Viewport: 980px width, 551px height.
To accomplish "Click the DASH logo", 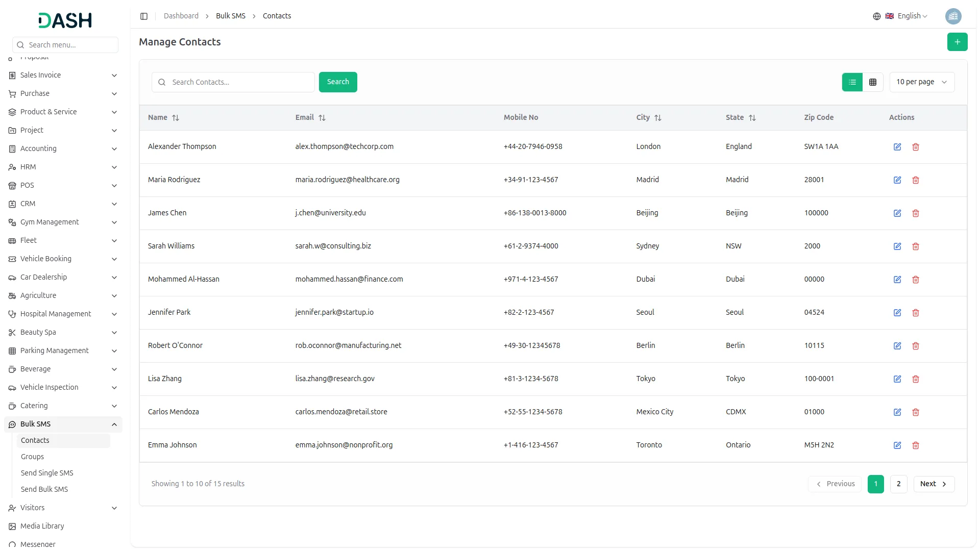I will pos(65,20).
